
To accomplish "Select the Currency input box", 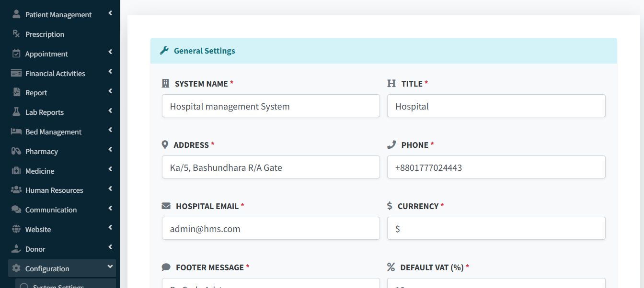I will point(496,228).
